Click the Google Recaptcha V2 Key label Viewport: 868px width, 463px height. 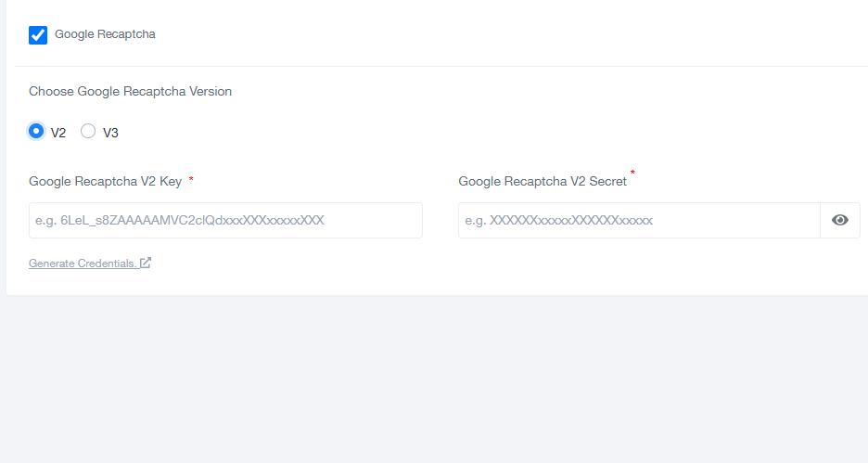tap(105, 181)
